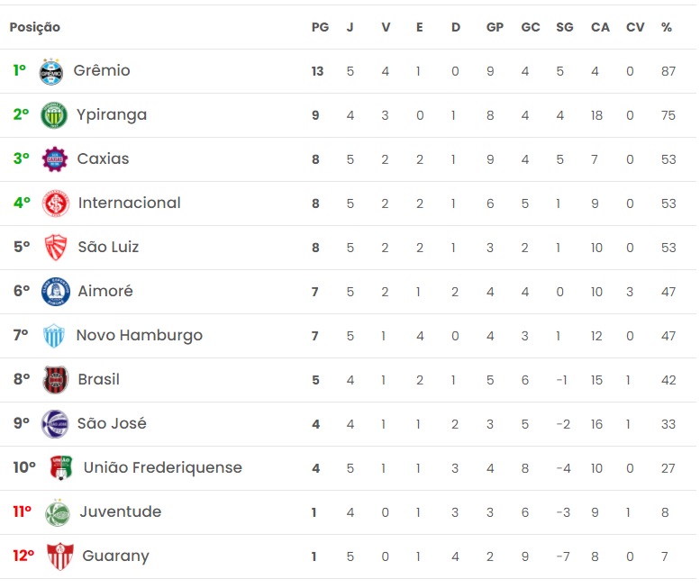
Task: Click the Aimoré team crest icon
Action: coord(55,292)
